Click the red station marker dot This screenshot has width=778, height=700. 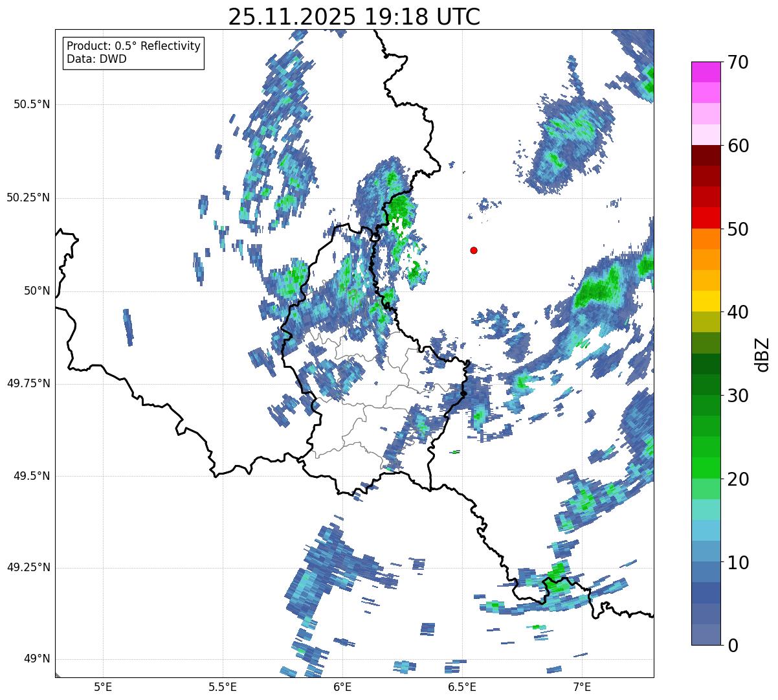(x=474, y=250)
